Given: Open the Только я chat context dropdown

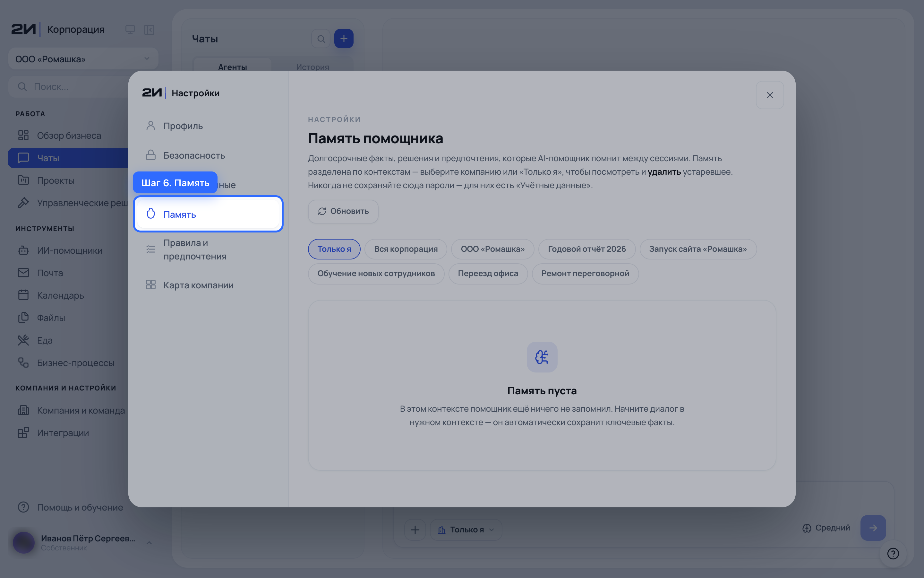Looking at the screenshot, I should tap(466, 530).
